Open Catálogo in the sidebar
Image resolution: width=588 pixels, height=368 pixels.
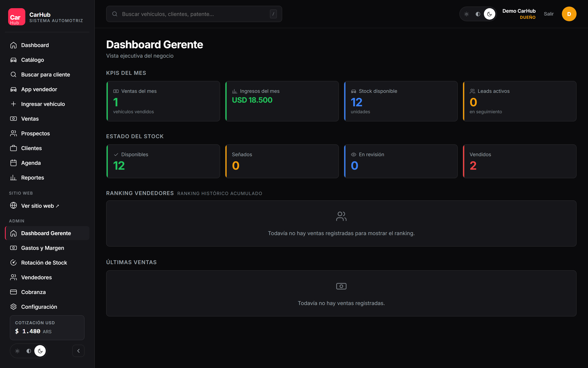(47, 60)
